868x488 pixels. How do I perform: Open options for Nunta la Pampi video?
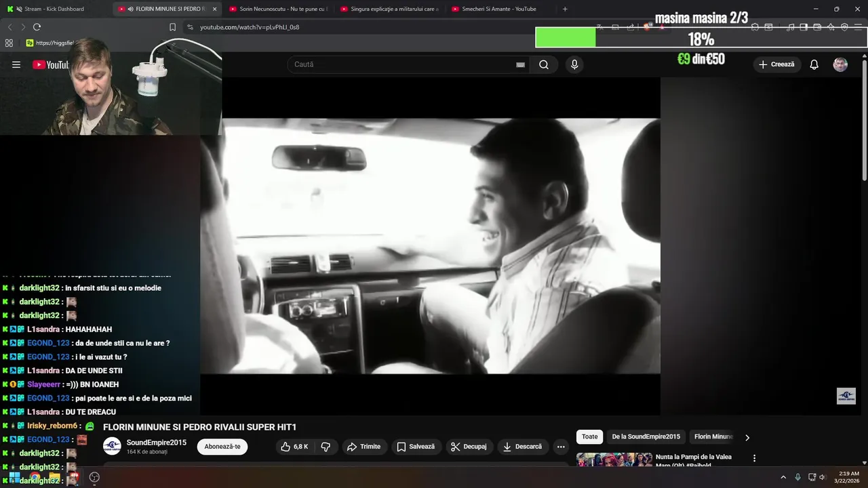(754, 458)
